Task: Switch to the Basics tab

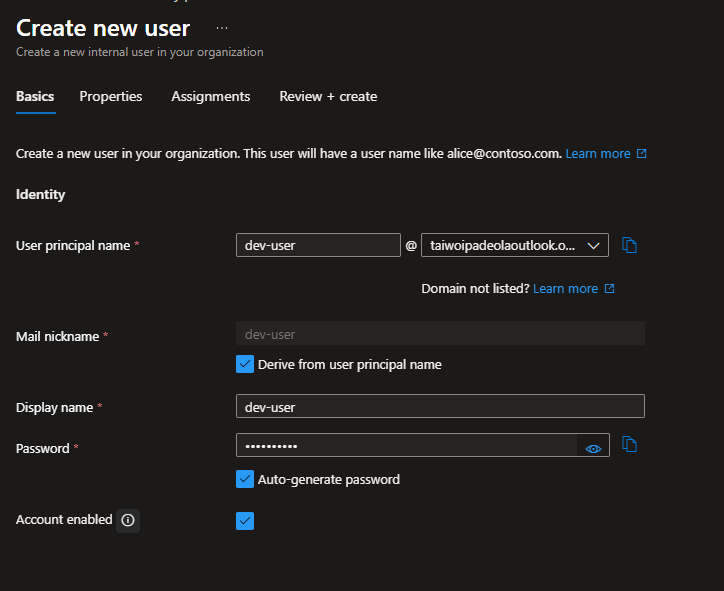Action: click(35, 96)
